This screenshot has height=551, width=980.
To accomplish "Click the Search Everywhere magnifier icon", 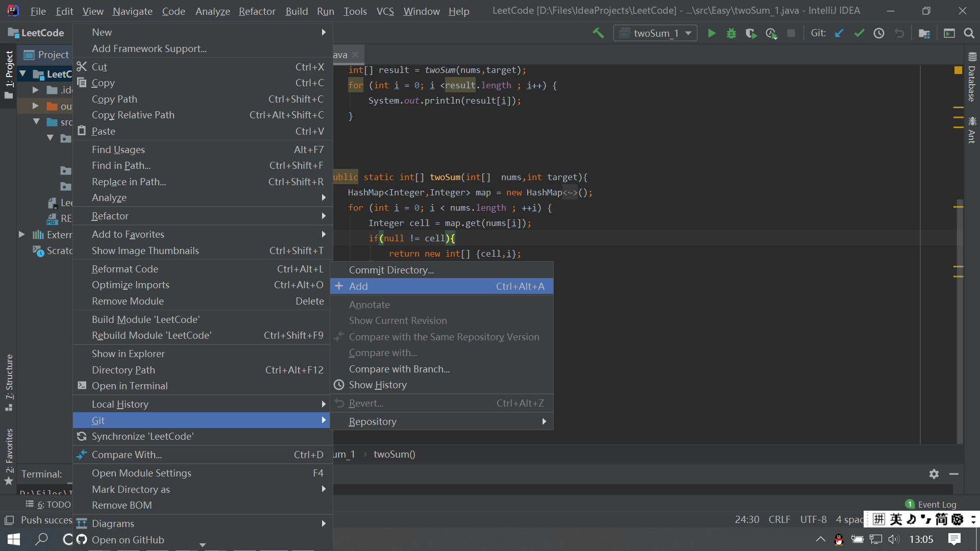I will click(x=969, y=33).
